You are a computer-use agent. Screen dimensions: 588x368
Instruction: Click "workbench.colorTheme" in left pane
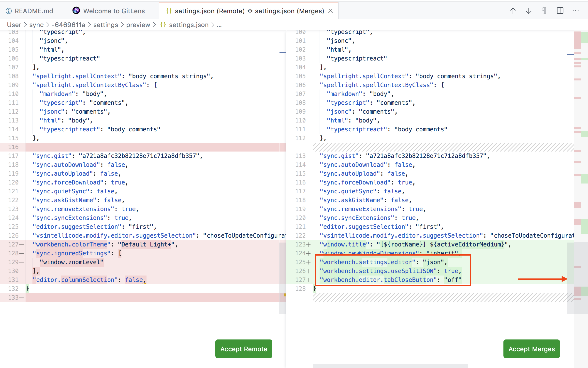pyautogui.click(x=72, y=244)
